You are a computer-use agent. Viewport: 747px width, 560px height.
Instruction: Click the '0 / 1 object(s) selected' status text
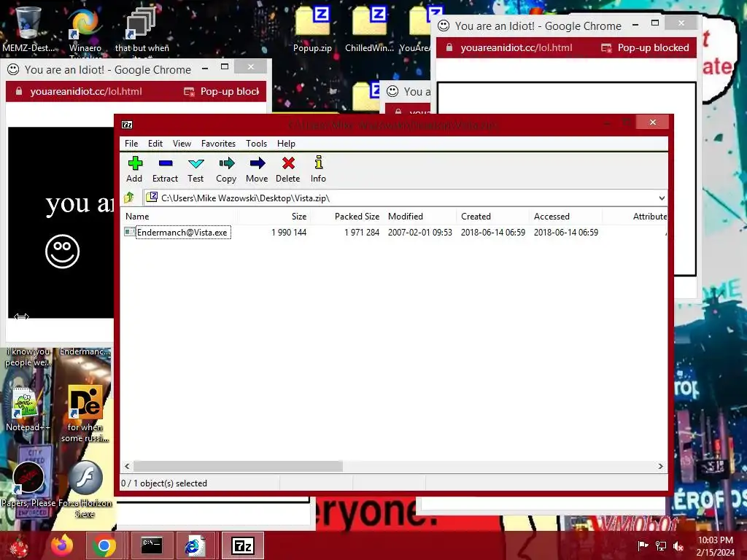164,483
